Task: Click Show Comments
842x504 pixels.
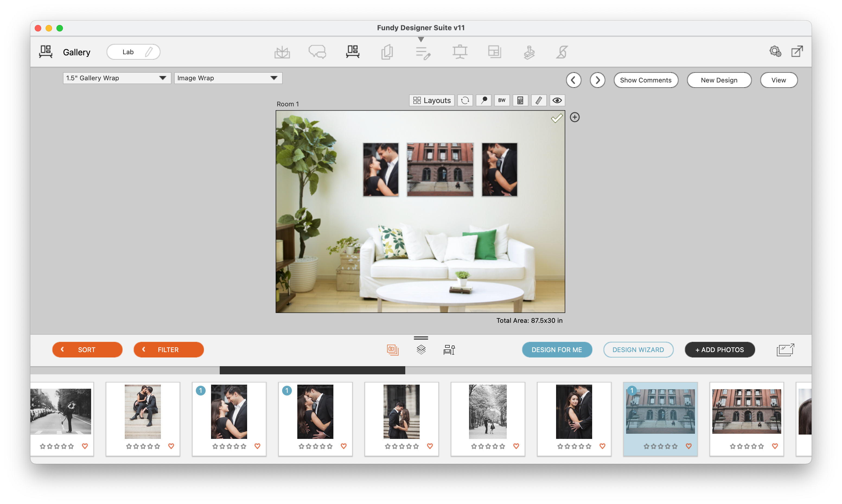Action: point(646,80)
